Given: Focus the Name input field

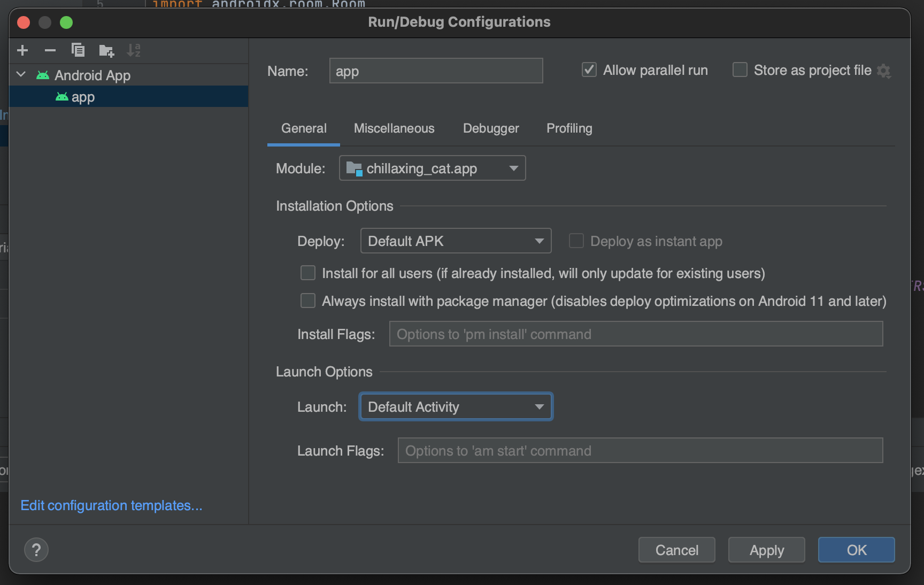Looking at the screenshot, I should click(436, 71).
